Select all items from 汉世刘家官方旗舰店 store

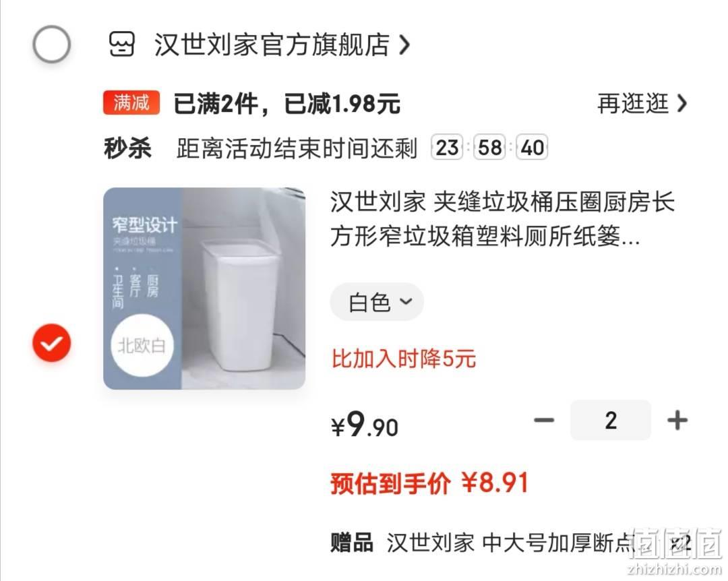tap(51, 44)
